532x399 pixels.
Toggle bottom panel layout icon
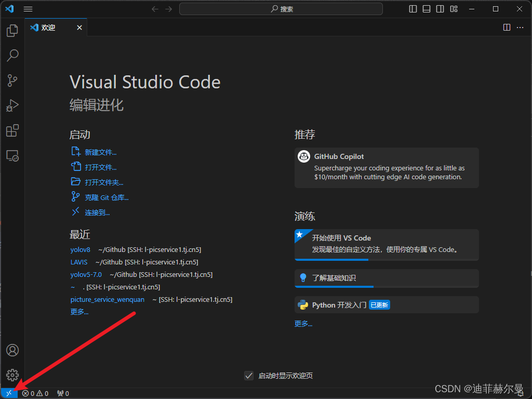click(x=427, y=9)
